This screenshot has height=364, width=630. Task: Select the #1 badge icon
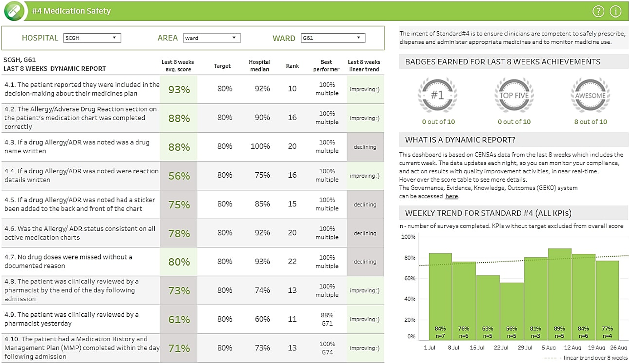pyautogui.click(x=437, y=95)
